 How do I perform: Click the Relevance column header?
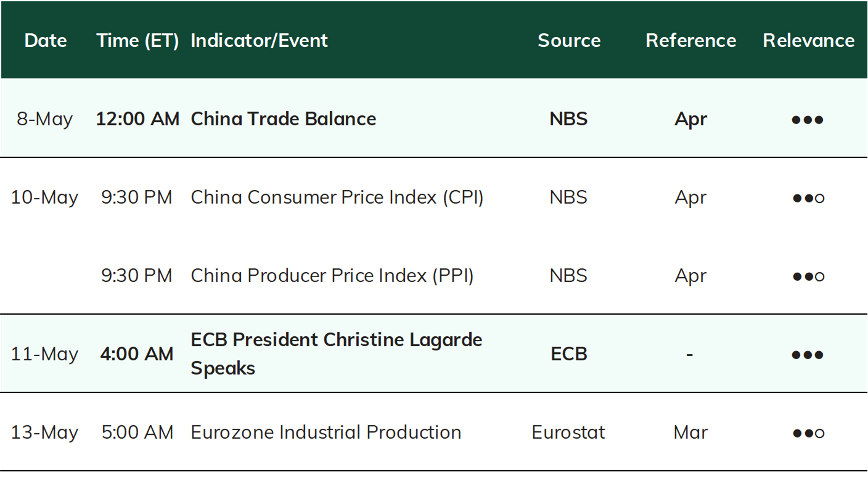[x=808, y=41]
